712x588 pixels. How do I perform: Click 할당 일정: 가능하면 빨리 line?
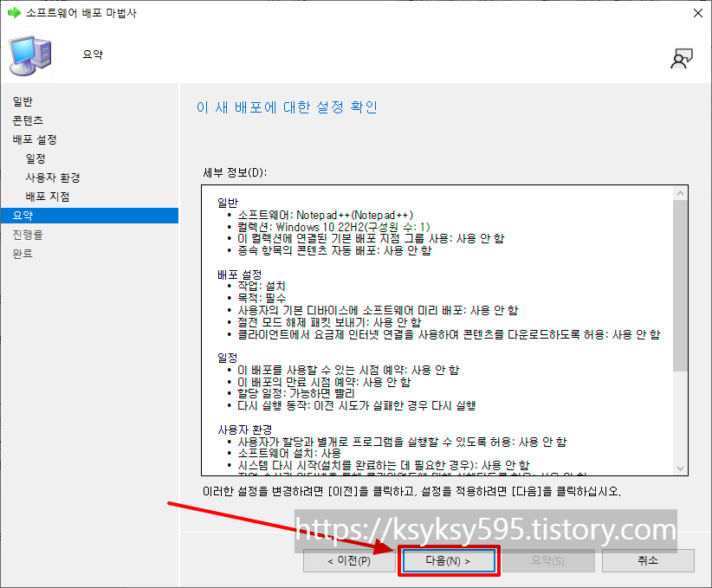click(x=296, y=394)
